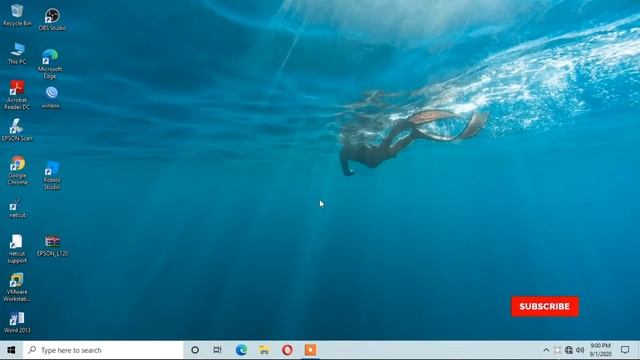Select the winbox desktop shortcut
This screenshot has height=360, width=640.
click(51, 97)
